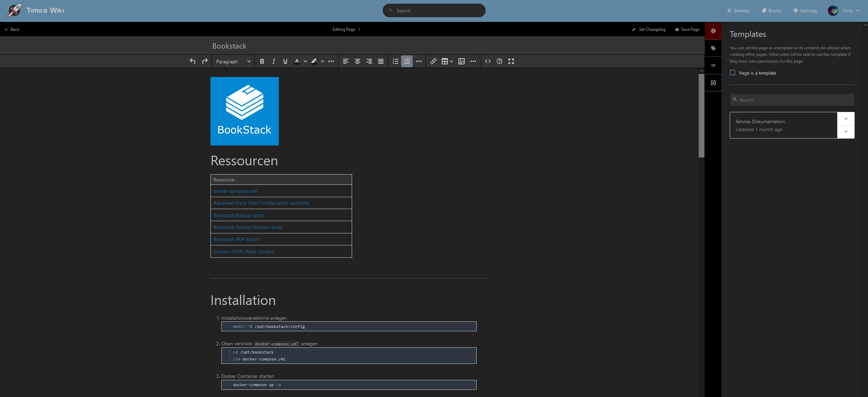Expand the insert table dropdown
Screen dimensions: 868x397
(452, 62)
